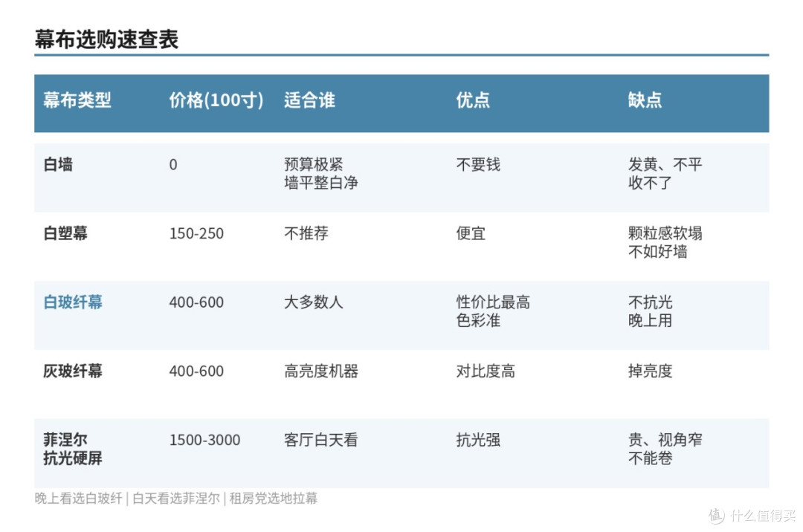Screen dimensions: 803x532
Task: Click the 客厅白天看 cell
Action: tap(320, 440)
